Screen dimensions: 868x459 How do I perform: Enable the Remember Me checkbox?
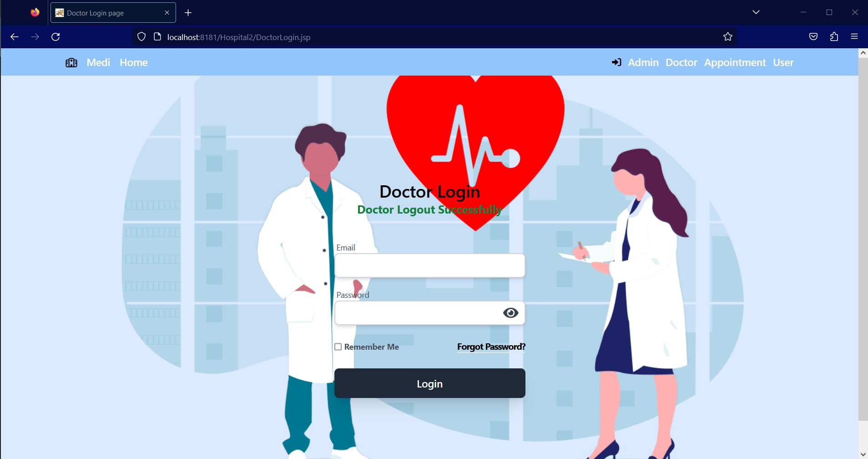(338, 347)
